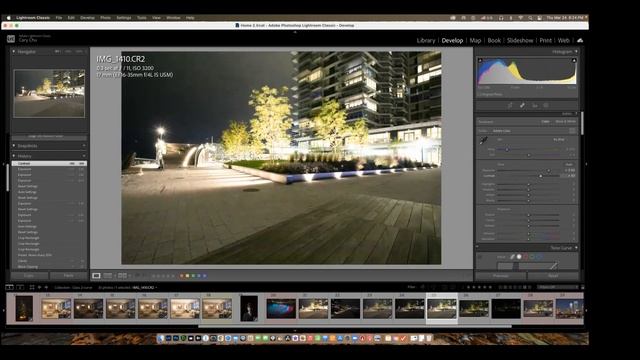
Task: Click the highlight clipping indicator in histogram
Action: coord(574,60)
